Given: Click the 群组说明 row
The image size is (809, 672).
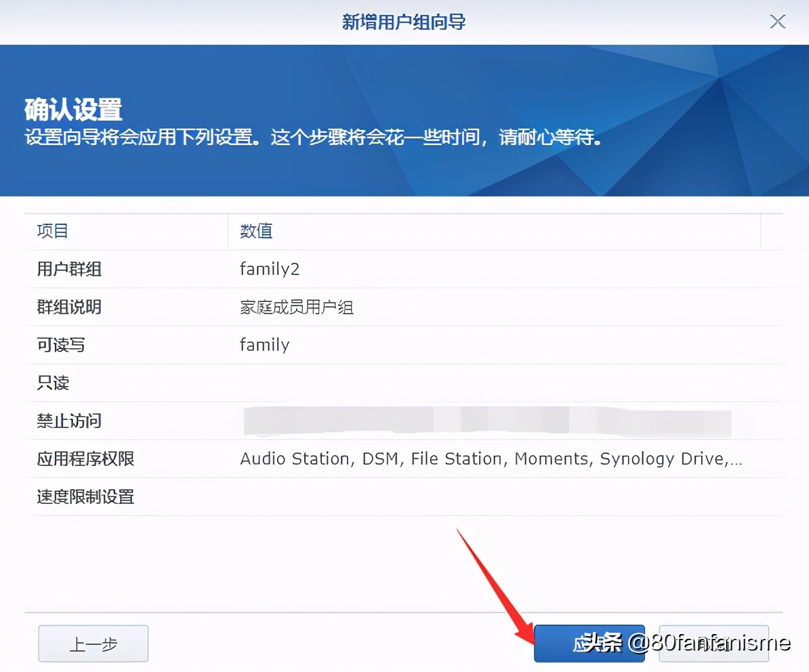Looking at the screenshot, I should 68,307.
